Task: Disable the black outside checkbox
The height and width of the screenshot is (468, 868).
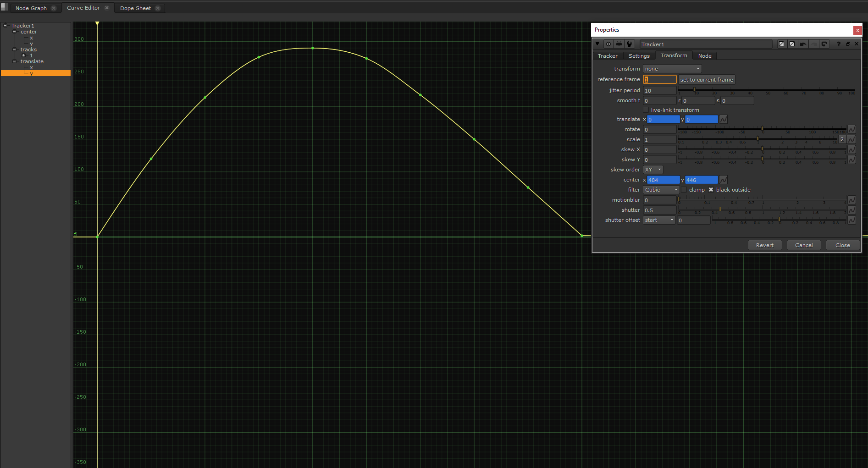Action: point(711,189)
